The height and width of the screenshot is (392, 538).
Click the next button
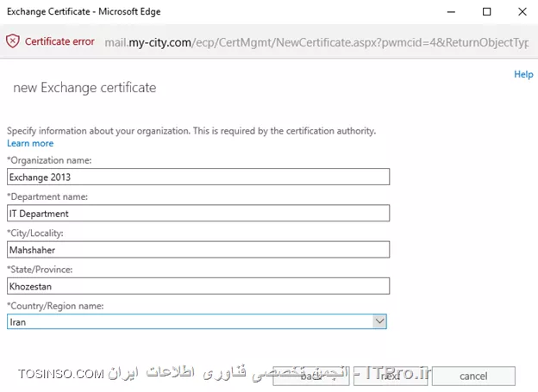click(x=391, y=376)
